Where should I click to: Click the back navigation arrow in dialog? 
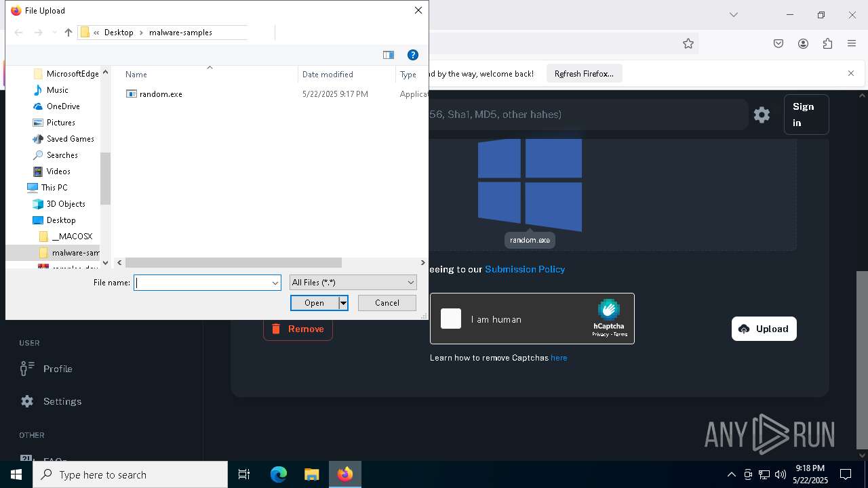pos(18,33)
